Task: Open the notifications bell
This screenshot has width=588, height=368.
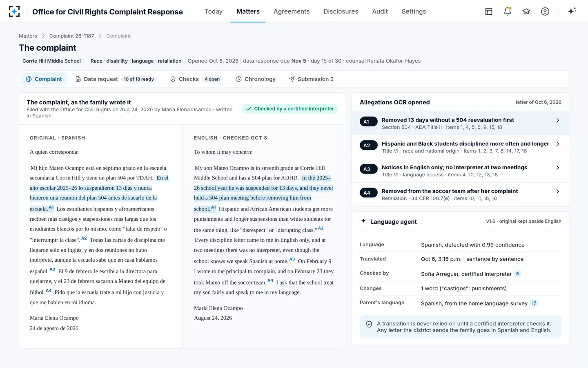Action: (x=508, y=11)
